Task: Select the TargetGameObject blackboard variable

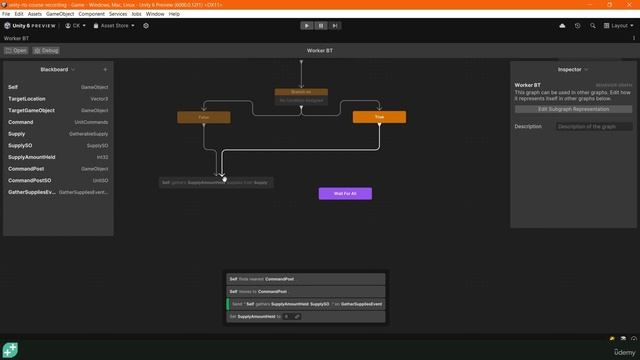Action: pyautogui.click(x=58, y=110)
